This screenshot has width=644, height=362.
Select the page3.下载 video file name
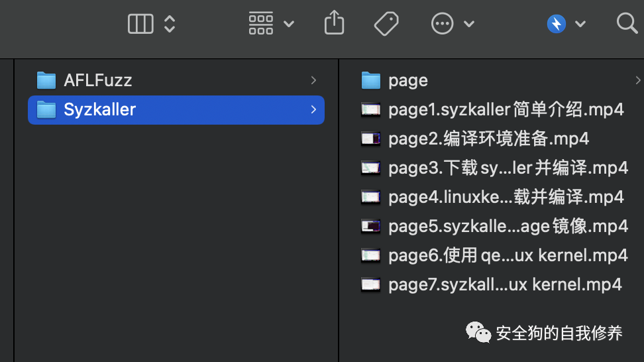pyautogui.click(x=508, y=168)
